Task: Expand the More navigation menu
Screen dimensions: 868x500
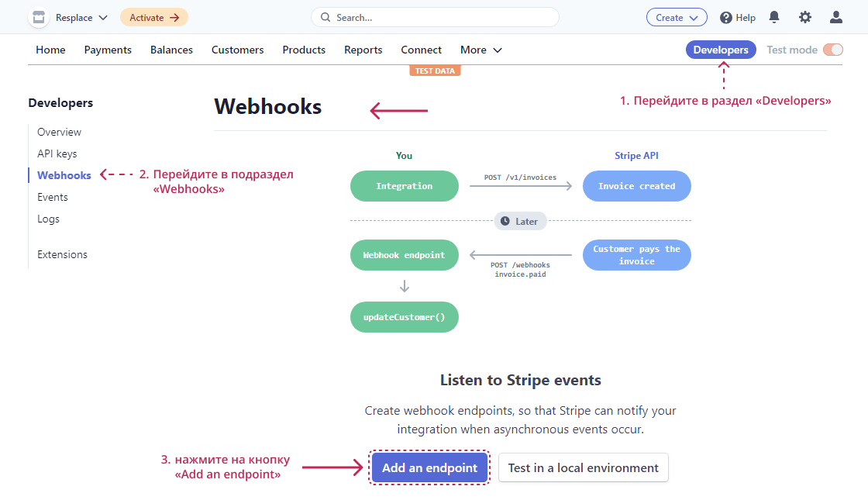Action: (481, 50)
